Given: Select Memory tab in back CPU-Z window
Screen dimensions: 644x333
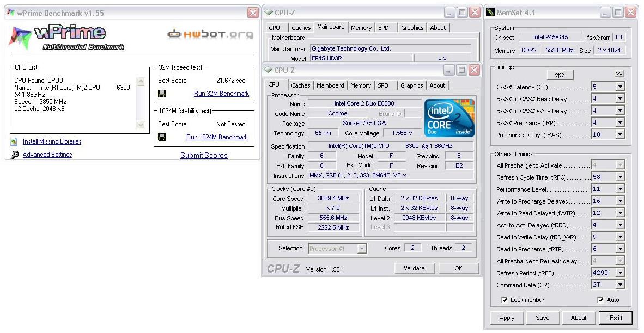Looking at the screenshot, I should 361,27.
